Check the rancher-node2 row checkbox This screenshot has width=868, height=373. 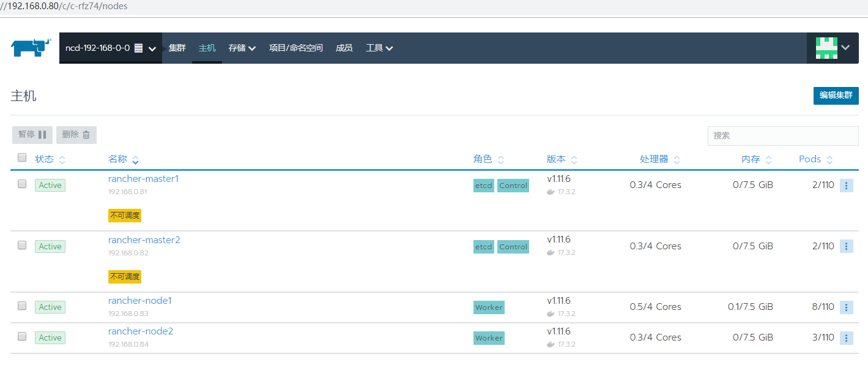click(22, 336)
